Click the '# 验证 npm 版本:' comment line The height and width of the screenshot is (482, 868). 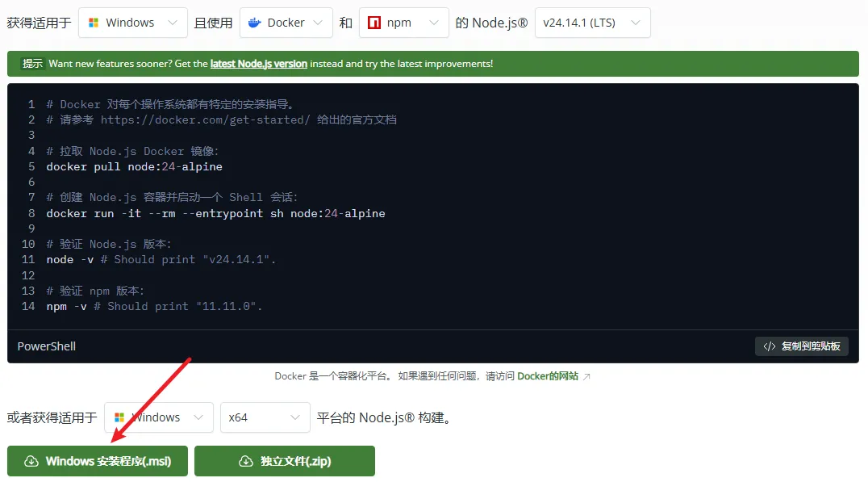click(x=95, y=291)
